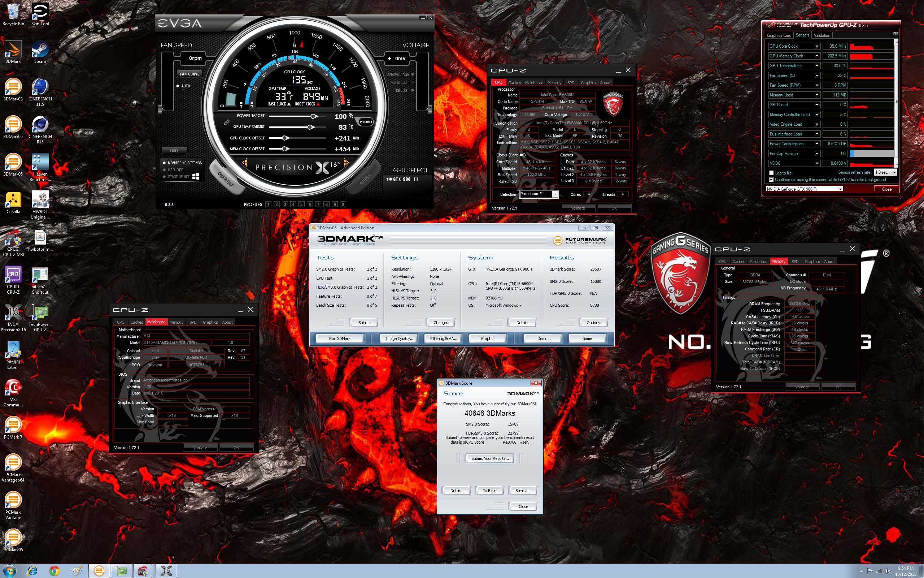Adjust the GPU CLOCK OFFSET slider
Screen dimensions: 924x578
coord(297,138)
